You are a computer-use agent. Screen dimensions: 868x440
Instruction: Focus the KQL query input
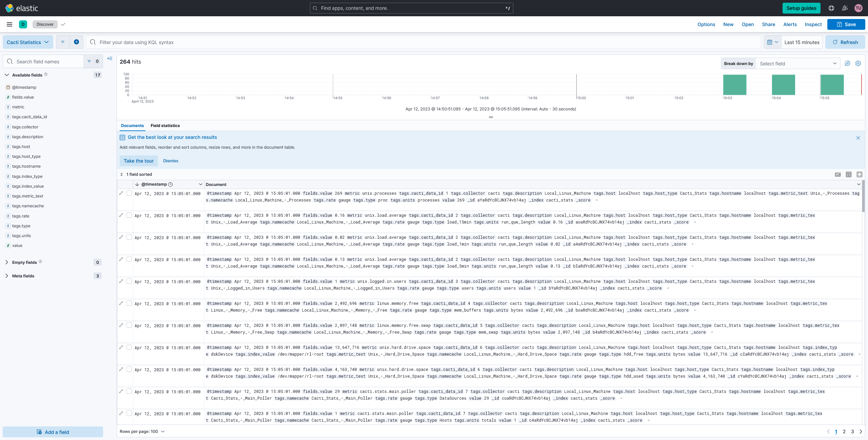pos(424,42)
